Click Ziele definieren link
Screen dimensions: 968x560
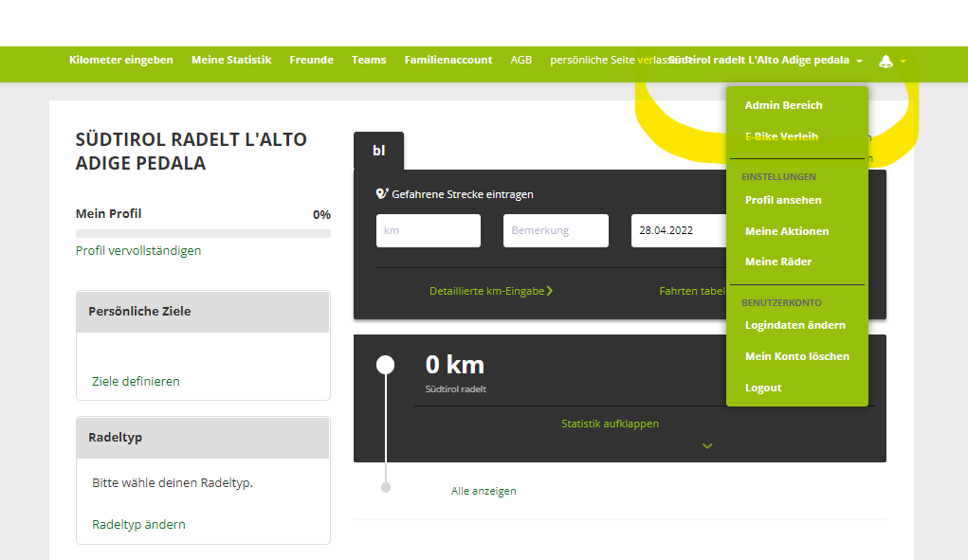point(136,381)
